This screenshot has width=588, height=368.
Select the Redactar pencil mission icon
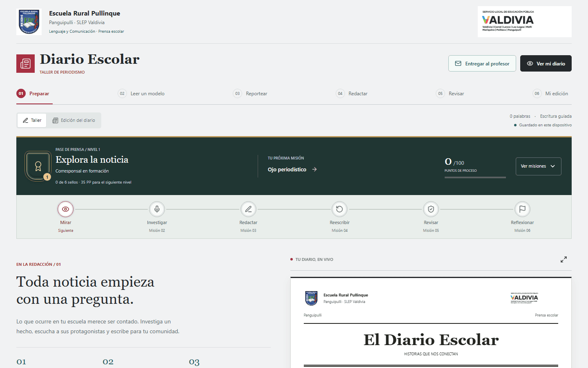pyautogui.click(x=248, y=209)
